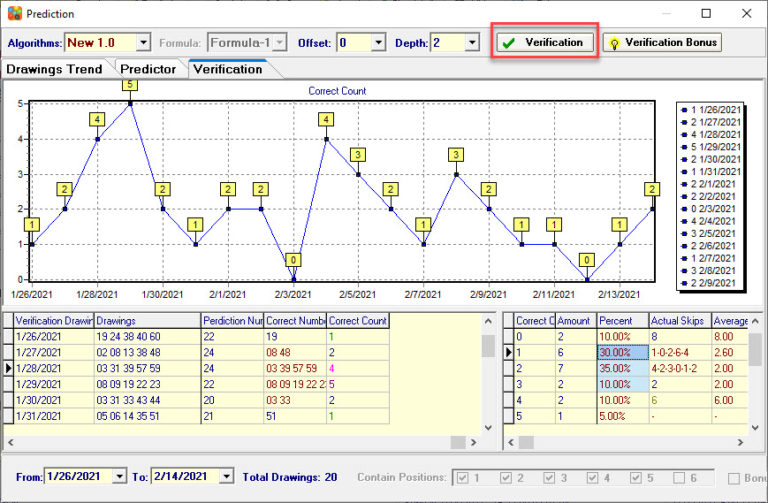Select the chart point labeled 5
Screen dimensions: 768x503
click(130, 103)
